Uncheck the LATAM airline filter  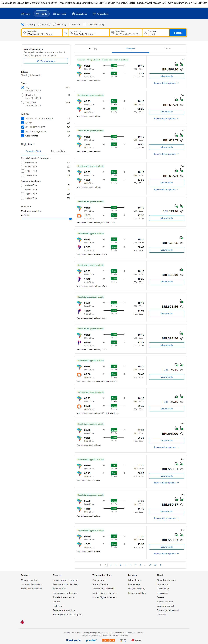coord(23,123)
